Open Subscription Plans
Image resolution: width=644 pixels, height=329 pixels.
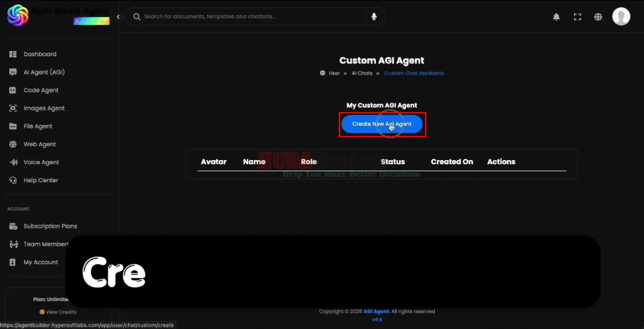click(50, 226)
